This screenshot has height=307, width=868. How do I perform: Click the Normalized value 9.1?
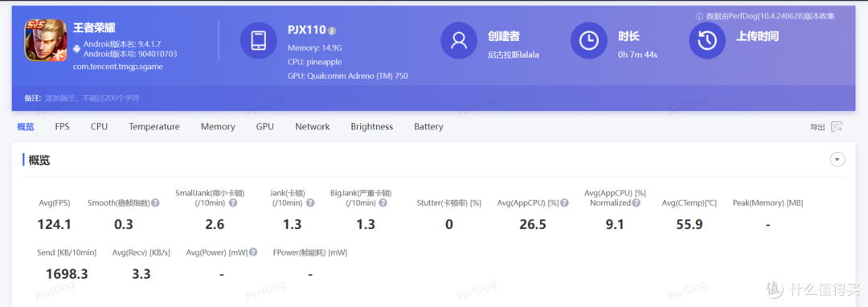pos(616,224)
